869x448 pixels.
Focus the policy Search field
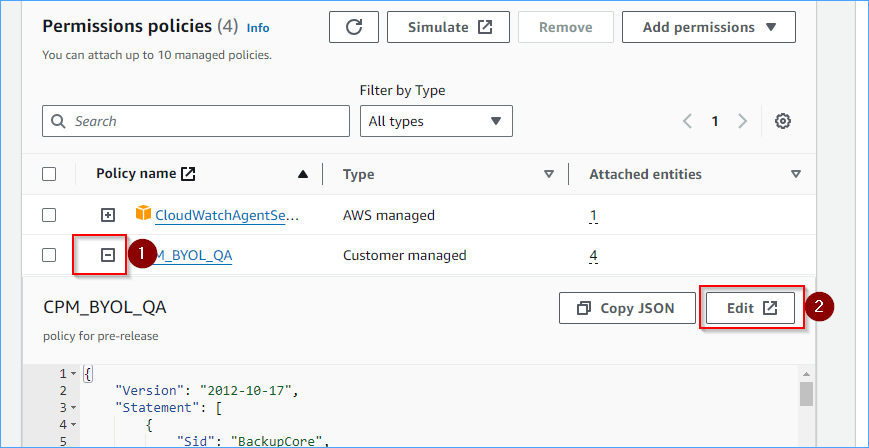(196, 121)
